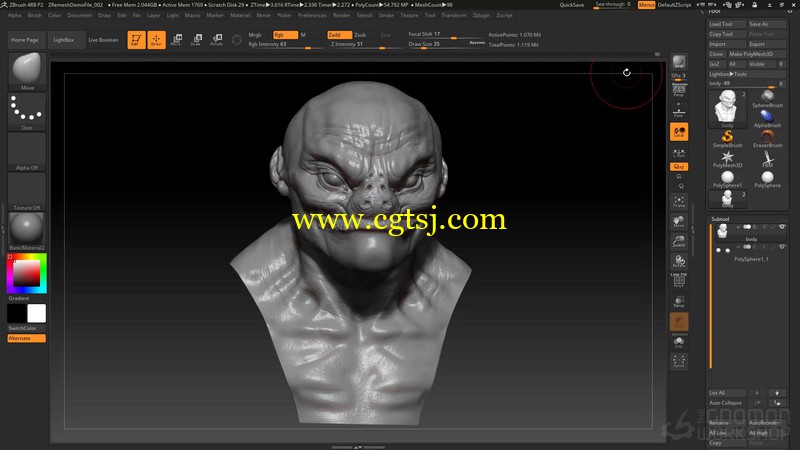This screenshot has height=450, width=800.
Task: Toggle the Floor grid icon
Action: pyautogui.click(x=679, y=112)
